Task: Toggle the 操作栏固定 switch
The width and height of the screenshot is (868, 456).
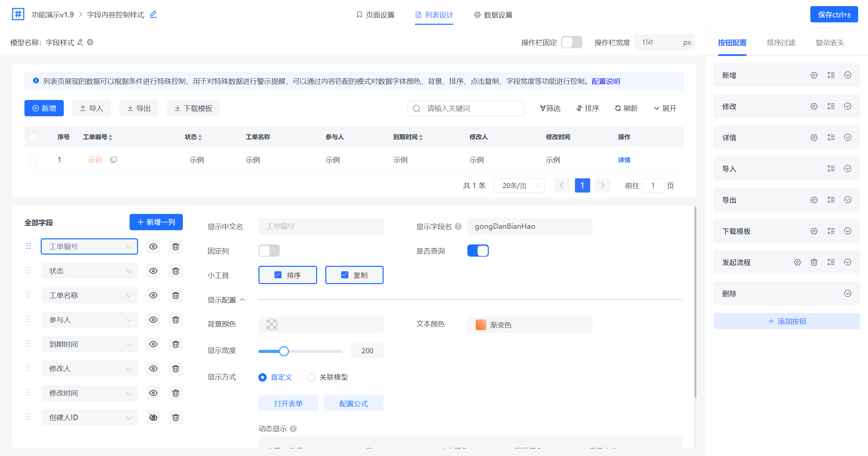Action: pyautogui.click(x=571, y=42)
